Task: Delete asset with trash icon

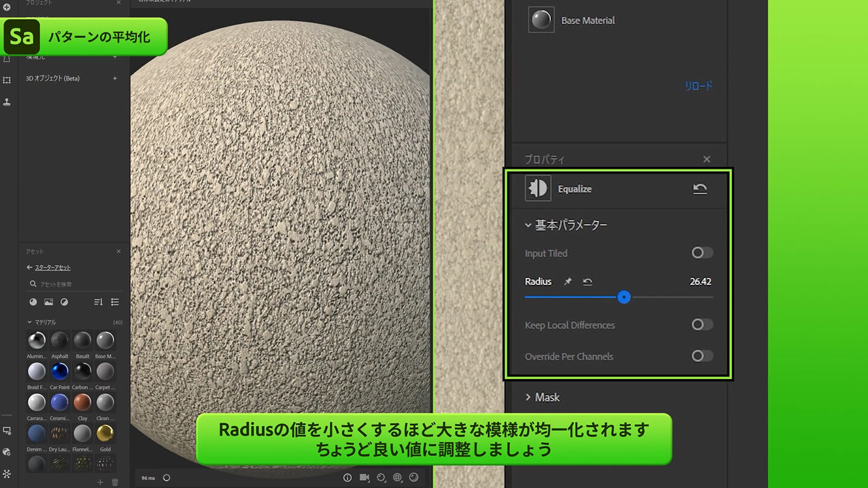Action: click(x=115, y=482)
